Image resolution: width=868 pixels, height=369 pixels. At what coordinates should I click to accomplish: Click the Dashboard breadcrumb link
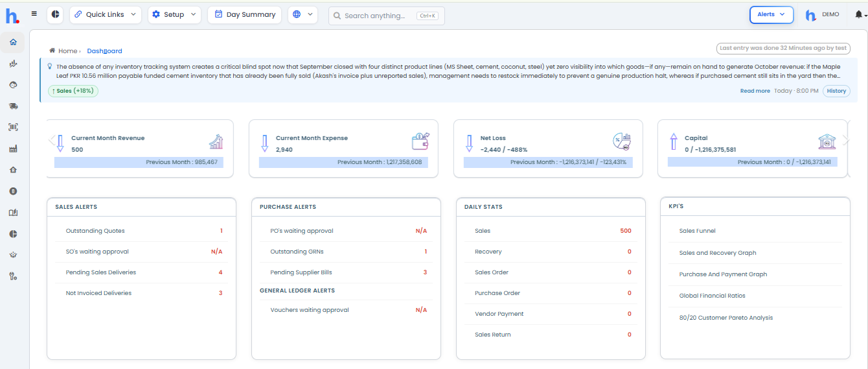104,51
